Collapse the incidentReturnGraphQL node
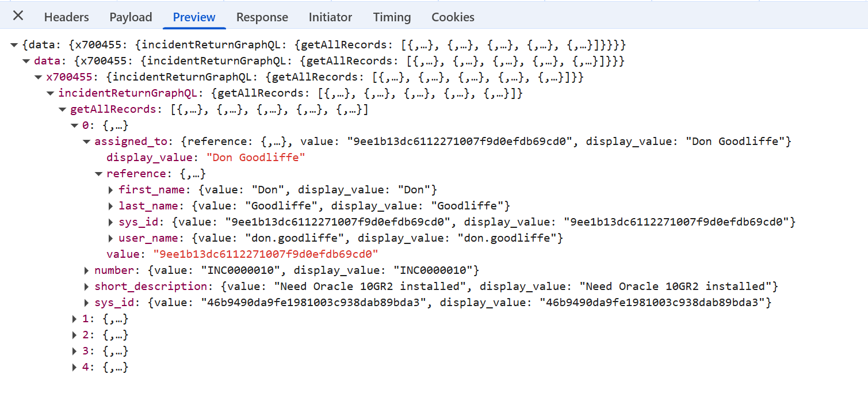868x393 pixels. [x=51, y=93]
